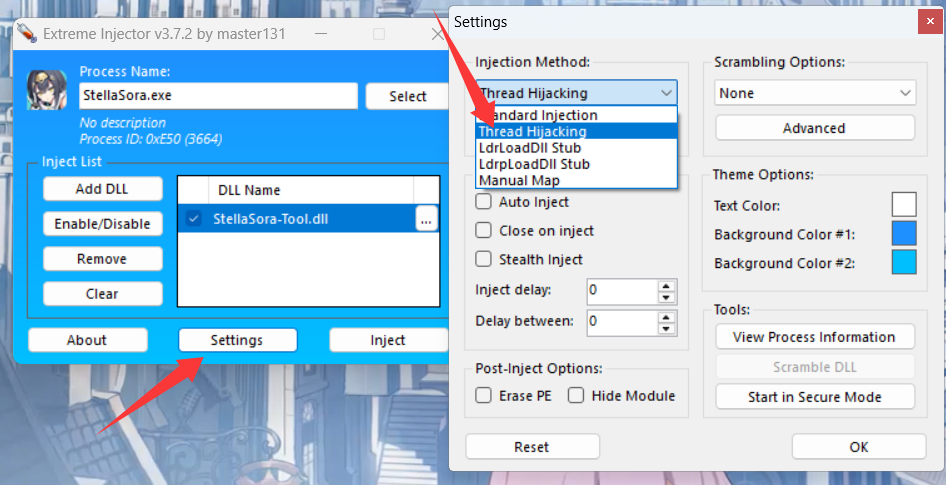The image size is (946, 485).
Task: Open View Process Information tool
Action: pyautogui.click(x=814, y=337)
